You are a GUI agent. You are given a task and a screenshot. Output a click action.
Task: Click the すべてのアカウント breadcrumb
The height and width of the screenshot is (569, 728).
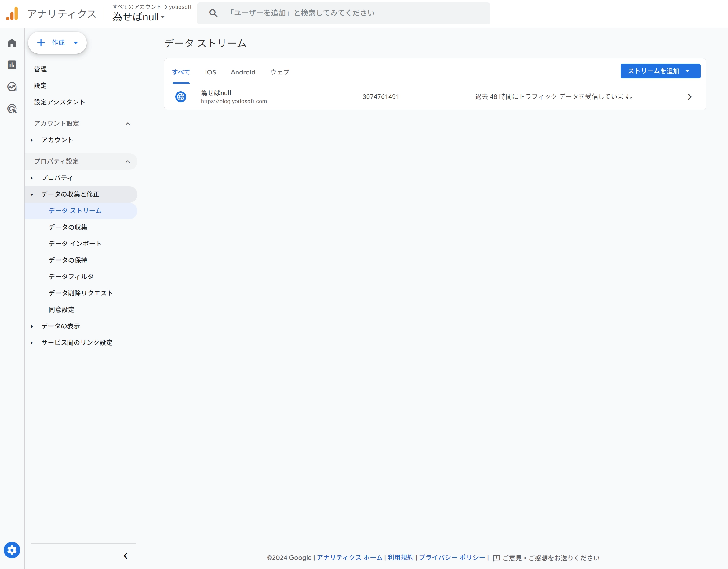137,7
